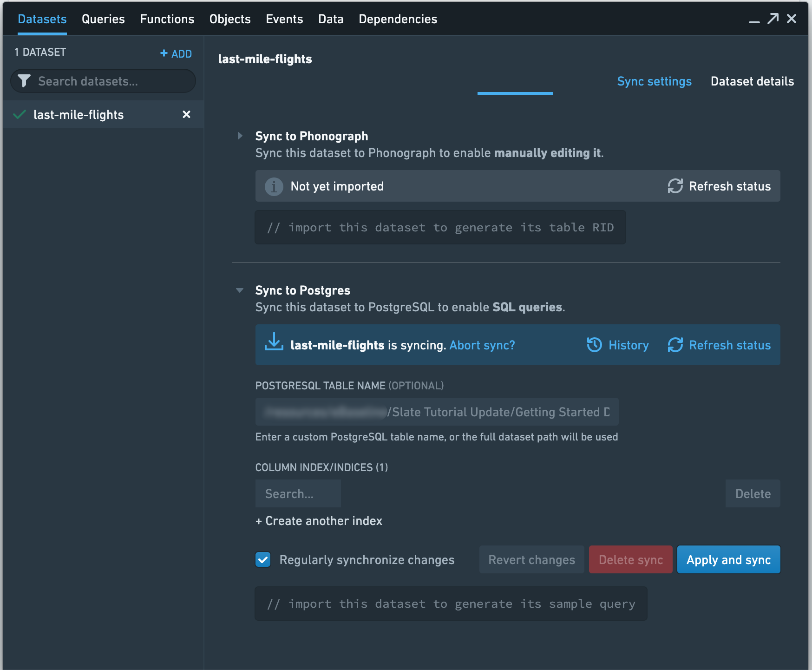Click Create another index
The height and width of the screenshot is (670, 812).
[319, 521]
